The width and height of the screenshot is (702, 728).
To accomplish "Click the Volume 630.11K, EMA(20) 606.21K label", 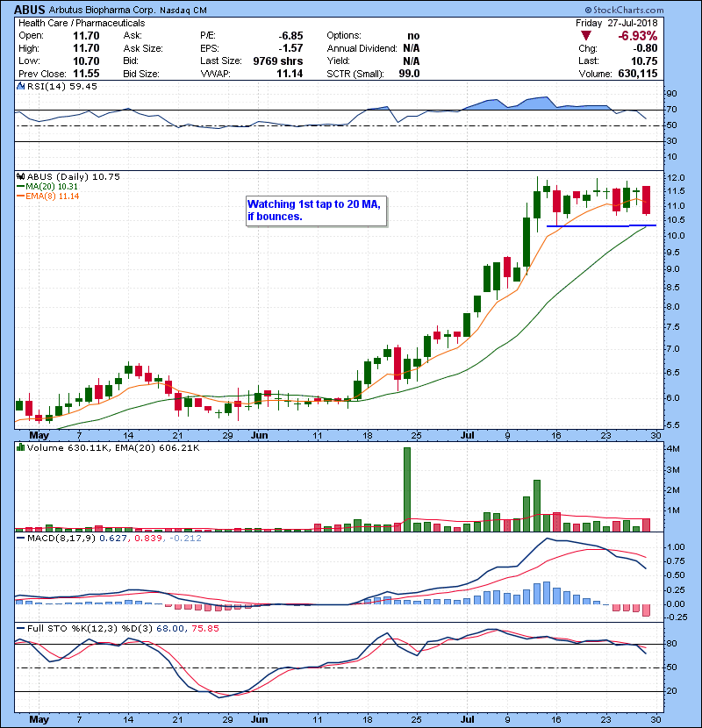I will [113, 447].
